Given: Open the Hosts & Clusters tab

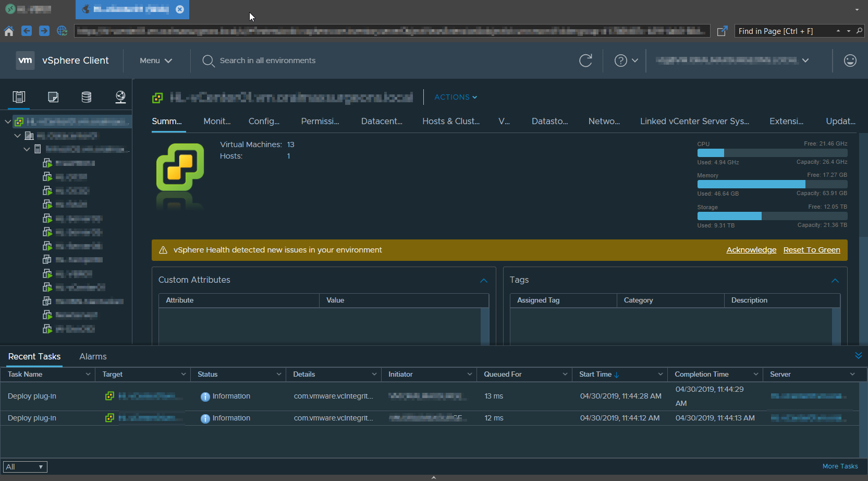Looking at the screenshot, I should [450, 121].
